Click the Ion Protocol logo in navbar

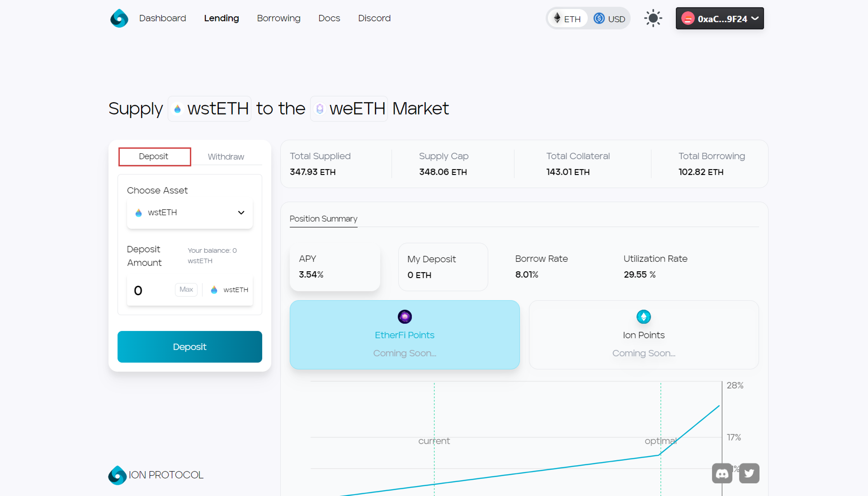click(119, 18)
